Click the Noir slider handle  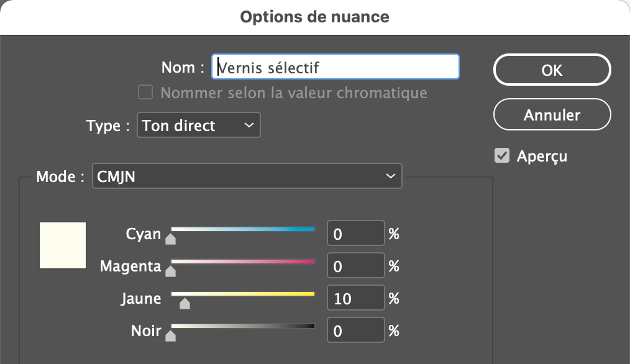pyautogui.click(x=171, y=336)
